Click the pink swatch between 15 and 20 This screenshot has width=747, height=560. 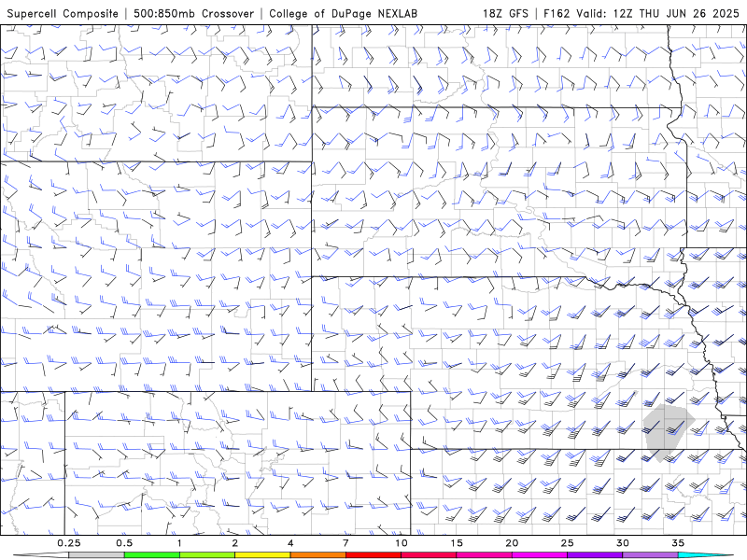click(x=484, y=555)
